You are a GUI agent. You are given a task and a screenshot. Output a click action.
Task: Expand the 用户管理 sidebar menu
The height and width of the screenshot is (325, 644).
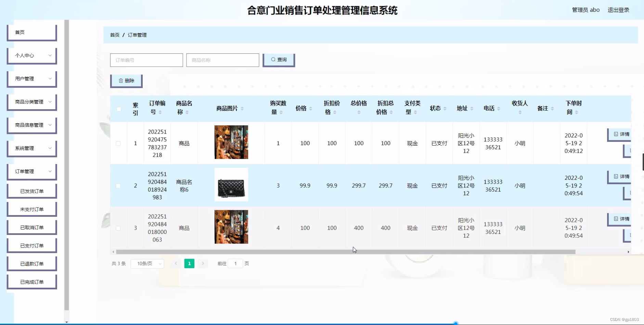32,79
